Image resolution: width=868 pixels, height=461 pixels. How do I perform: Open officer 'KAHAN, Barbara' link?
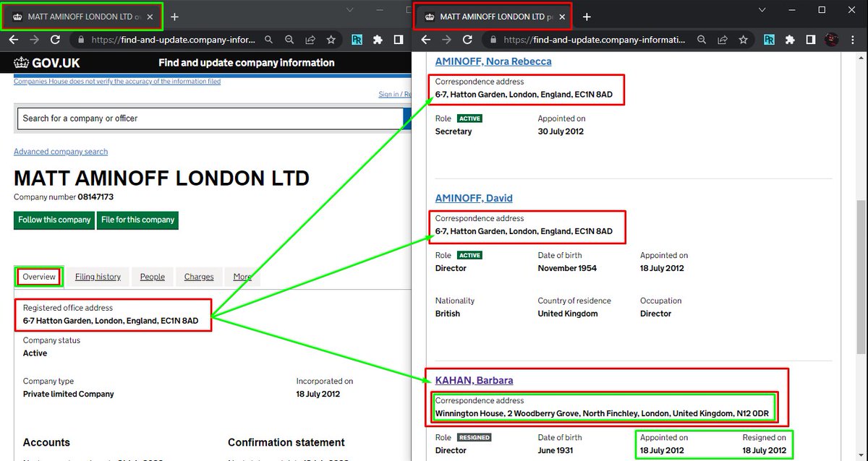(474, 380)
